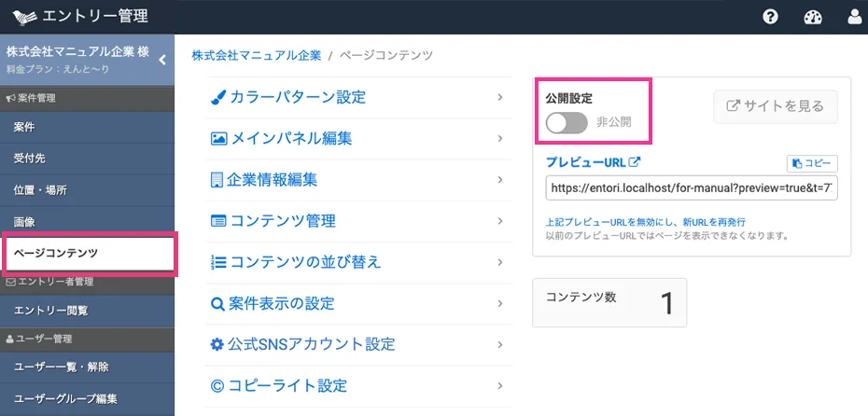The image size is (868, 416).
Task: Click the magnifier icon for 案件表示の設定
Action: [x=217, y=304]
